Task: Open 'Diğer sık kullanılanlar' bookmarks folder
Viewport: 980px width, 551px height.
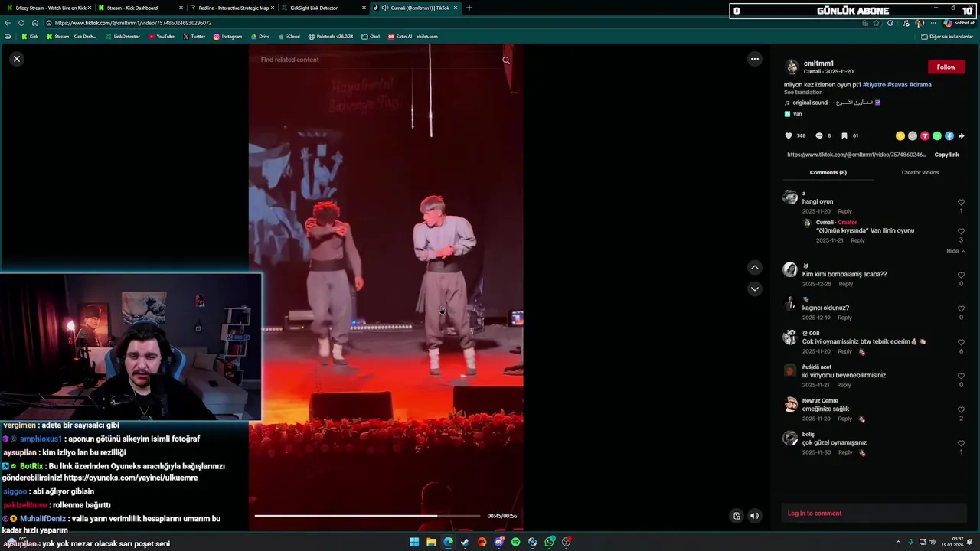Action: tap(947, 37)
